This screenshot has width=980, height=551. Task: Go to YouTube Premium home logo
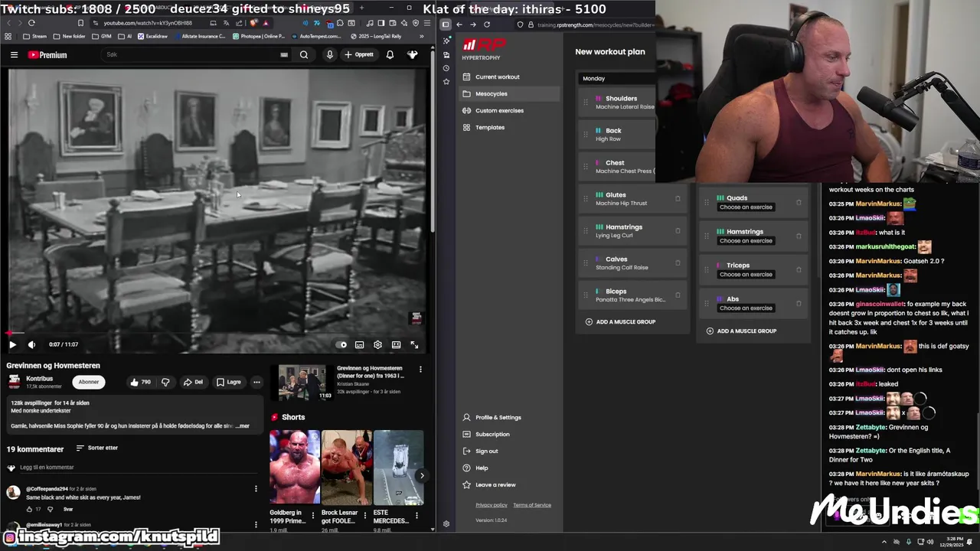tap(47, 55)
